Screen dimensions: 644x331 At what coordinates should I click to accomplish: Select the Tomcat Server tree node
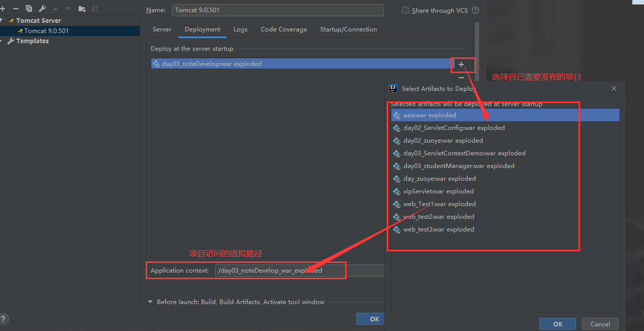[x=39, y=21]
